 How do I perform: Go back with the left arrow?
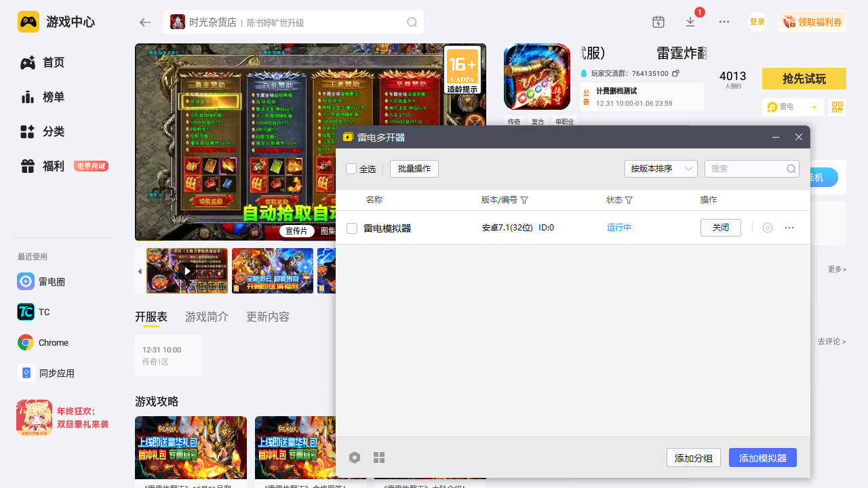pyautogui.click(x=144, y=22)
